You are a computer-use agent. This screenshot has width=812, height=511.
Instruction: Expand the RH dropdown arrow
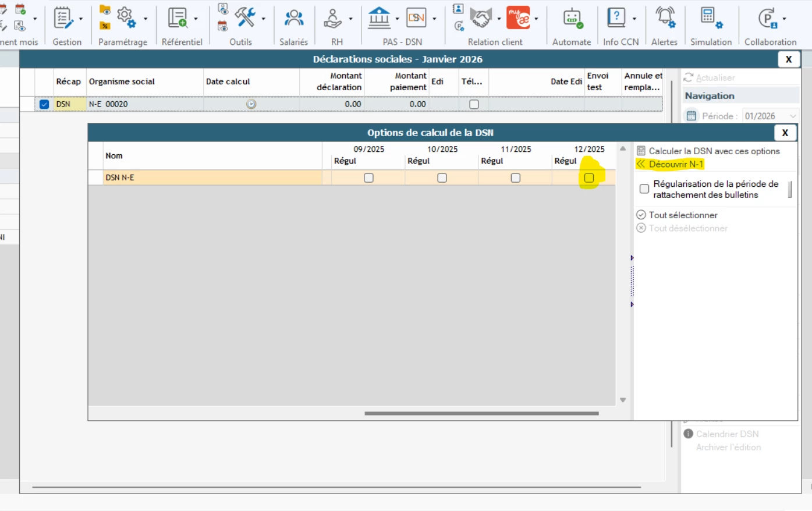tap(350, 19)
